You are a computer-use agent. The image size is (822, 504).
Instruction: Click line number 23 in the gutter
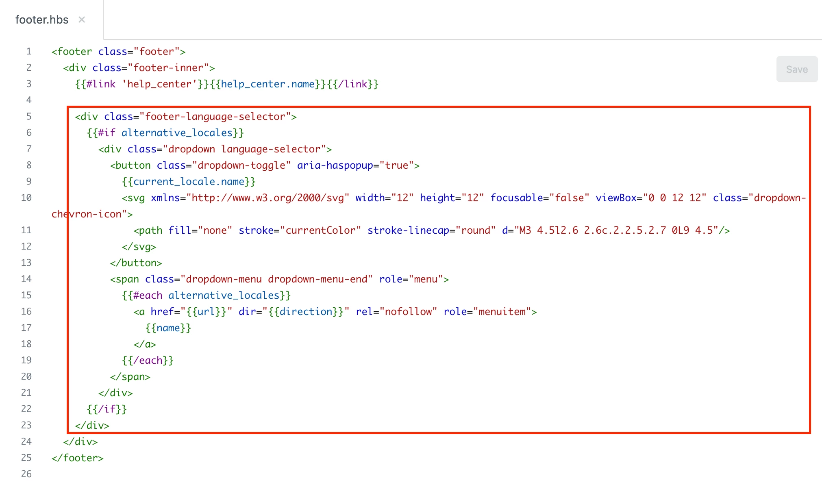[x=26, y=426]
